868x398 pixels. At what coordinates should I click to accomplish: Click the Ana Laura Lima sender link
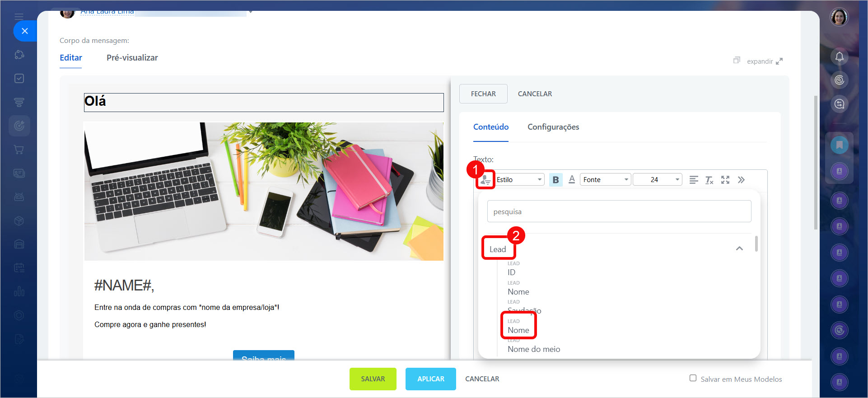point(107,12)
